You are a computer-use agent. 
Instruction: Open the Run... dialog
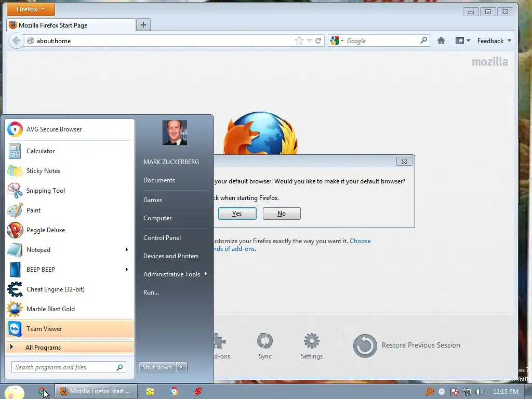pos(151,292)
